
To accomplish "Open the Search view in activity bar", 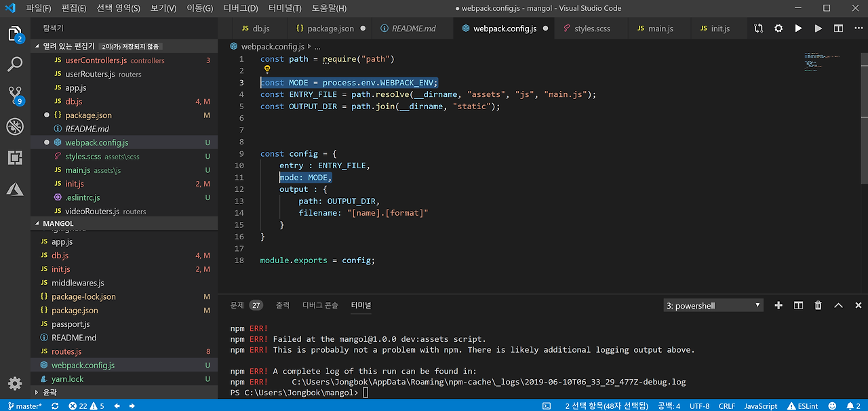I will [x=15, y=64].
